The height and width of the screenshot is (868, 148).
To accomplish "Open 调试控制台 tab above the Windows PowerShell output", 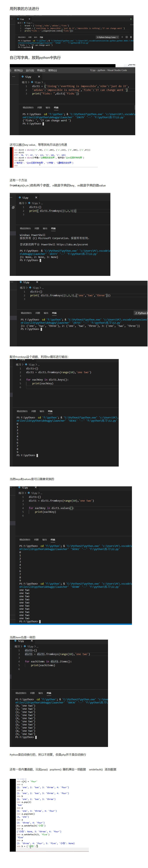I will [x=25, y=228].
